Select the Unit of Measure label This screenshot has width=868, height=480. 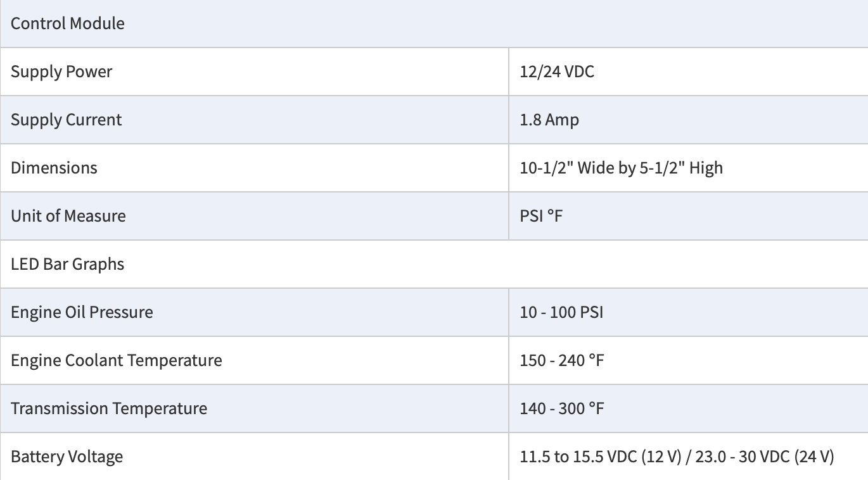[68, 216]
